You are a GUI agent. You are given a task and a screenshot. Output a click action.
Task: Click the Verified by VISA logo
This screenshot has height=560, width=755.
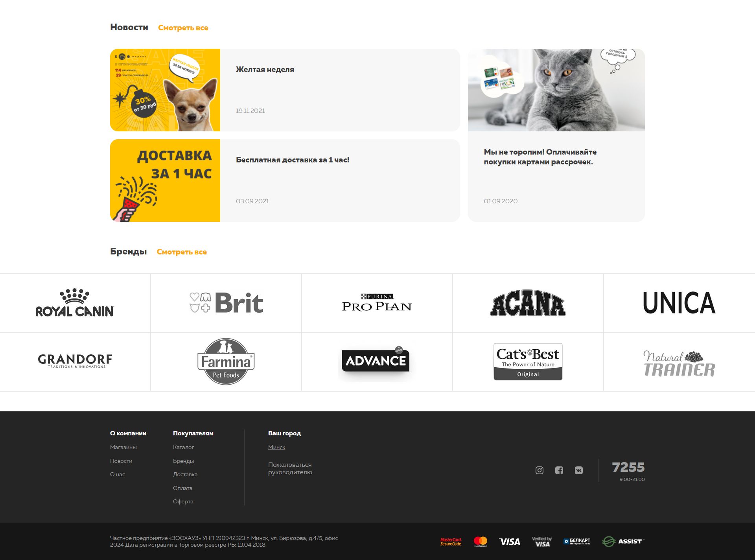point(542,542)
